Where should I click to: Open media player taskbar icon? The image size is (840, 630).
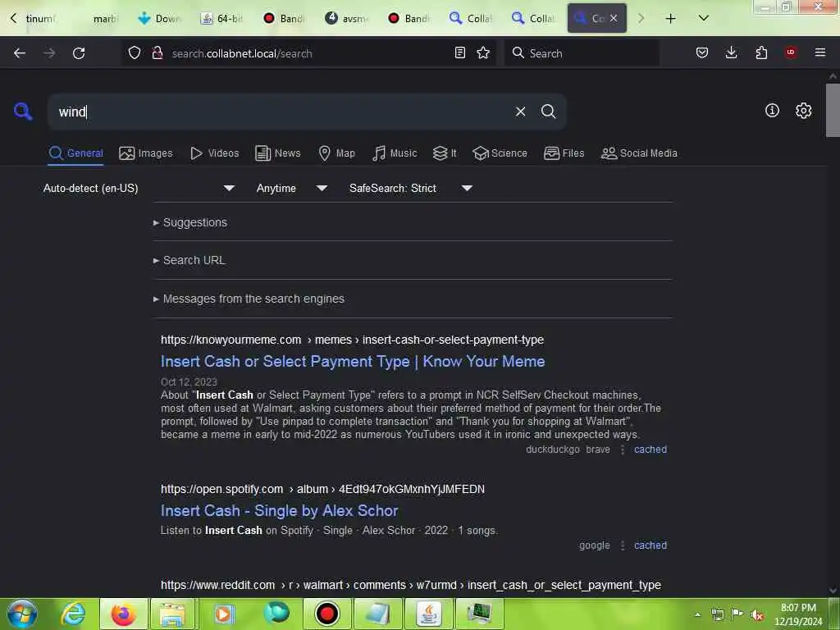pos(223,614)
